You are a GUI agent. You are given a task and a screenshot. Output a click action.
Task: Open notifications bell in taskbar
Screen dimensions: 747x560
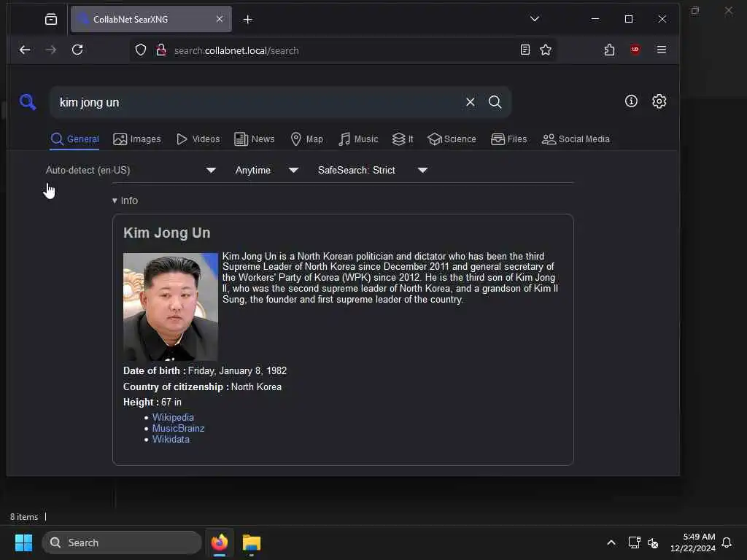tap(727, 542)
